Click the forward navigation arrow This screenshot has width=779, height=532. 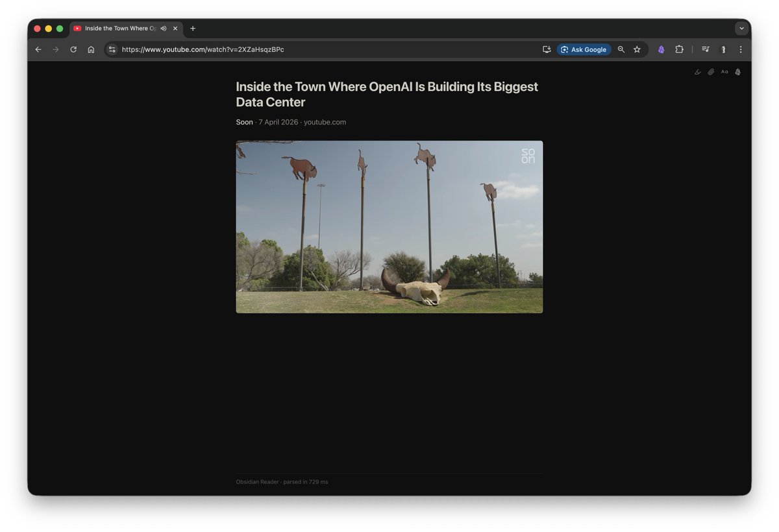[x=56, y=49]
